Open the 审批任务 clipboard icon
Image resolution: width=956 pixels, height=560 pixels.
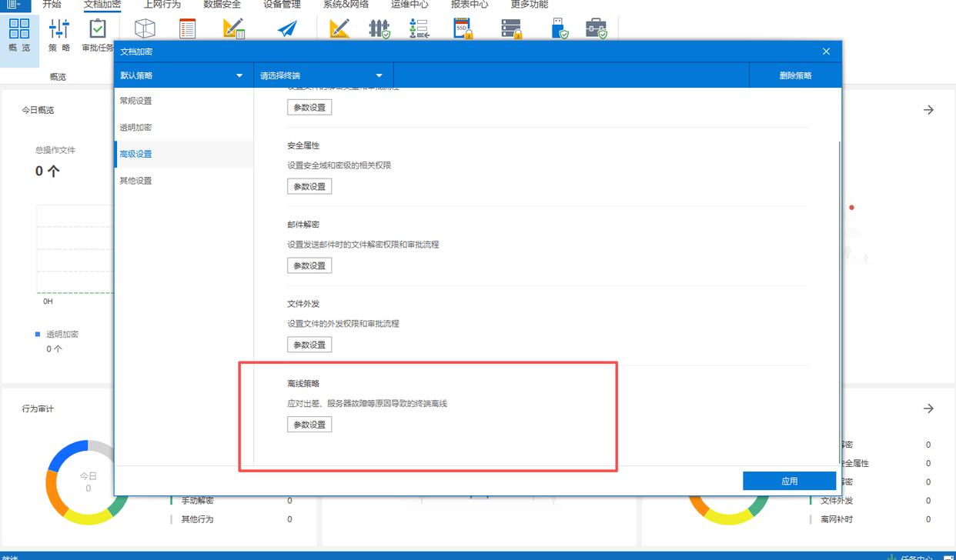(x=98, y=28)
